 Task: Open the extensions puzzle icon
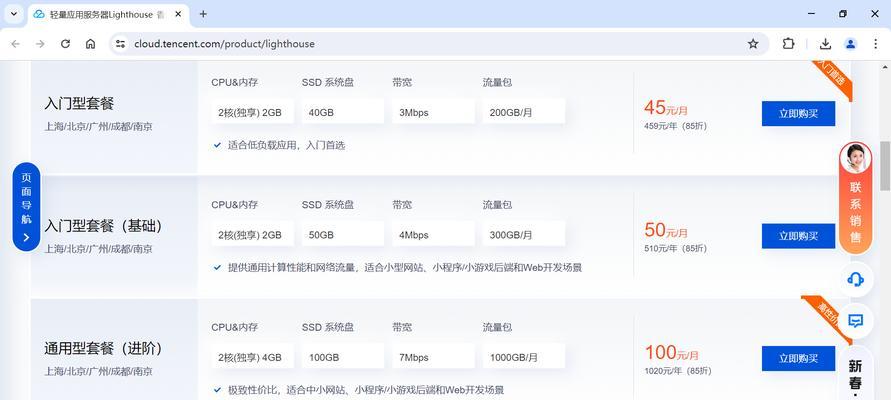pos(788,44)
